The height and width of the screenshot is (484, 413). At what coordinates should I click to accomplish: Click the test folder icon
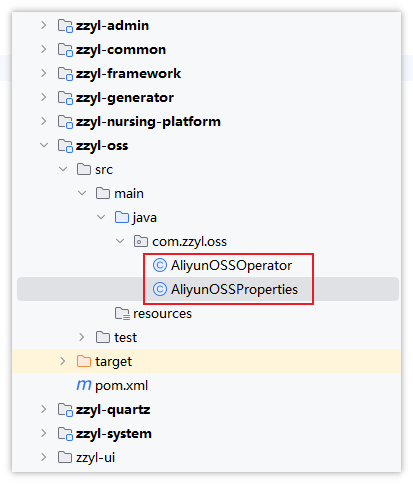103,337
